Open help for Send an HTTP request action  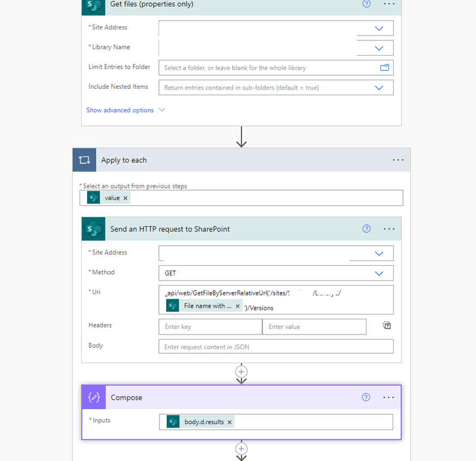tap(367, 229)
